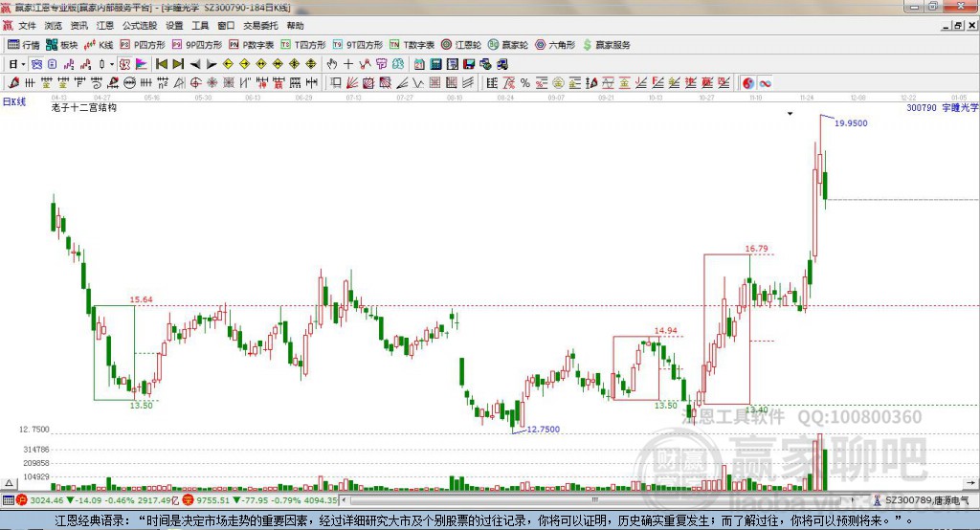The height and width of the screenshot is (530, 980).
Task: Select the hand pan tool
Action: pos(331,64)
